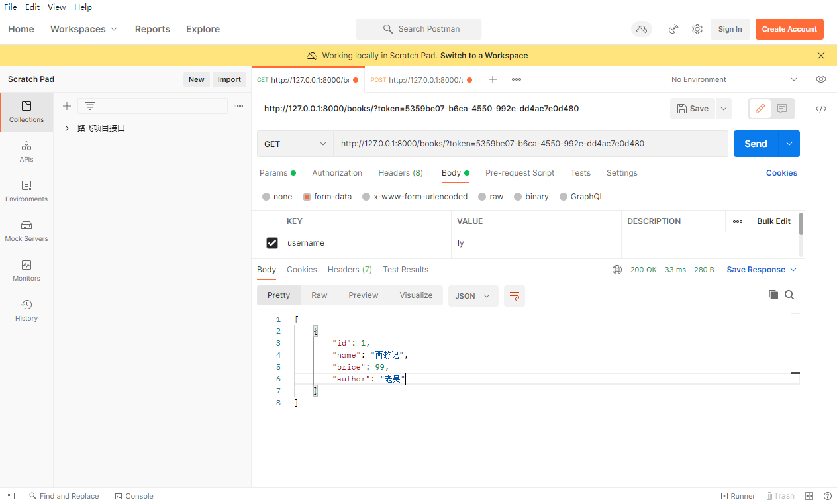Open the Send button dropdown arrow

789,144
